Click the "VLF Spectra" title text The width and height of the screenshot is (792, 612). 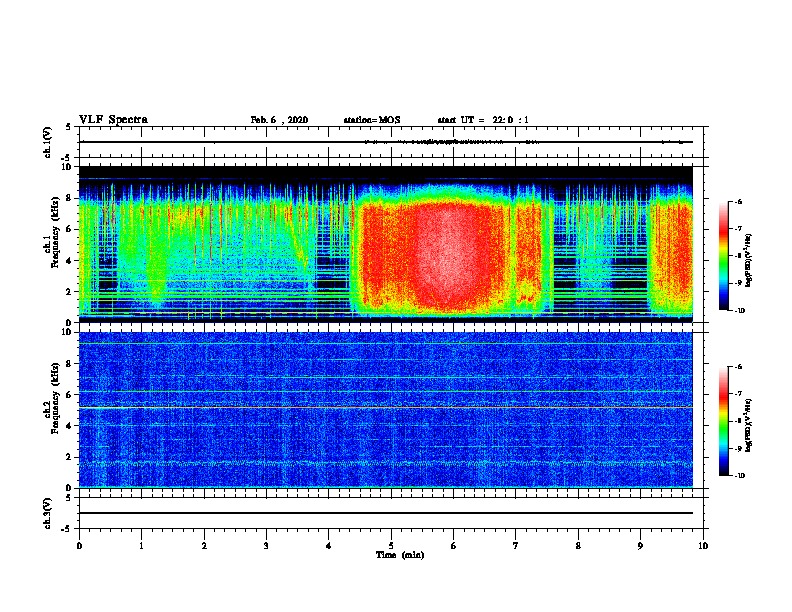(113, 120)
